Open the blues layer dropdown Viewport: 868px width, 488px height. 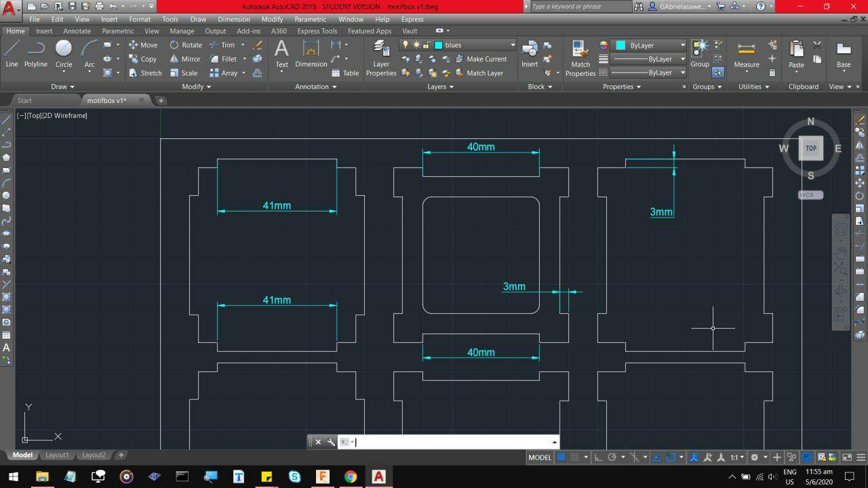pos(513,45)
